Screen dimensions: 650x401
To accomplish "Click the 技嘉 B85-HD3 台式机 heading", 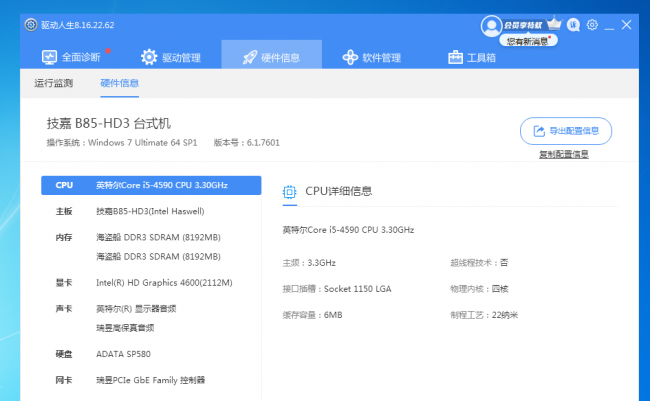I will pos(109,123).
